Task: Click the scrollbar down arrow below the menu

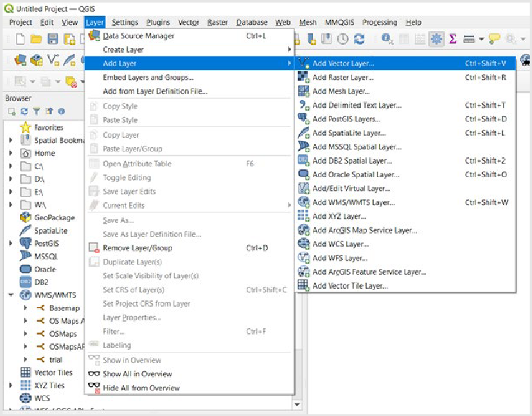Action: pyautogui.click(x=297, y=404)
